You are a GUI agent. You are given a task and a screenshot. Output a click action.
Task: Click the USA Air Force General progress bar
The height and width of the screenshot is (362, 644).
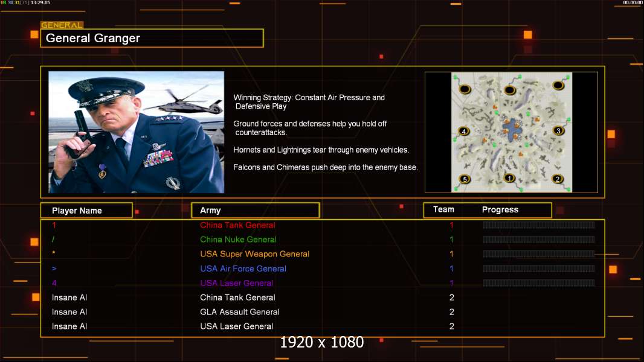tap(538, 268)
